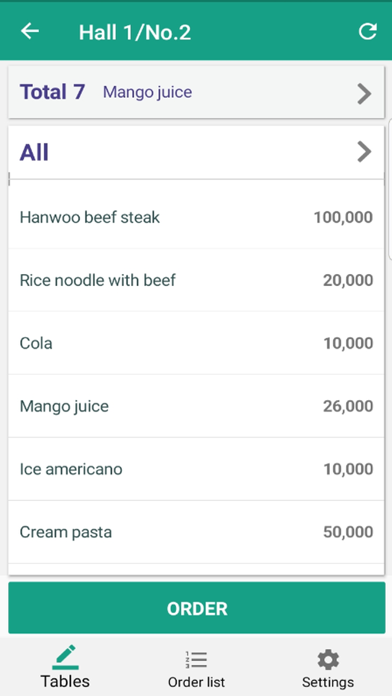Select Ice americano item
Viewport: 392px width, 696px height.
tap(196, 469)
